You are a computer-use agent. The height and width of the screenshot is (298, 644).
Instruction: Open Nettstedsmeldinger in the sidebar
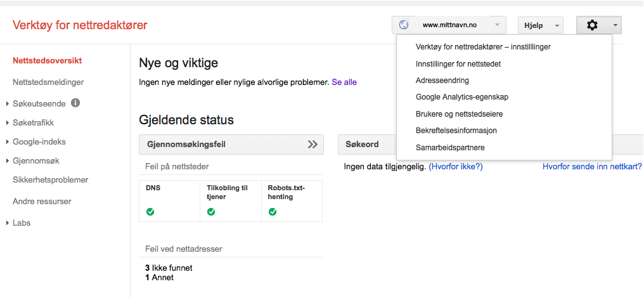tap(48, 82)
